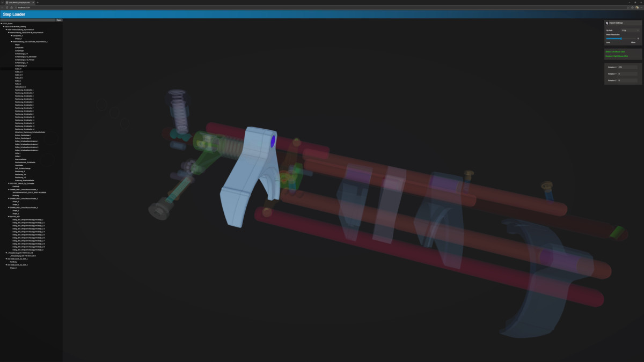Image resolution: width=644 pixels, height=362 pixels.
Task: Select Rollen-1 in the tree
Action: (x=18, y=81)
